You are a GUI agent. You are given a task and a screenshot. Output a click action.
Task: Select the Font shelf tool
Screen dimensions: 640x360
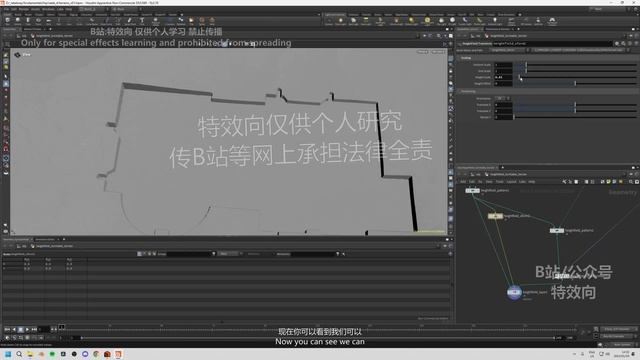point(142,20)
